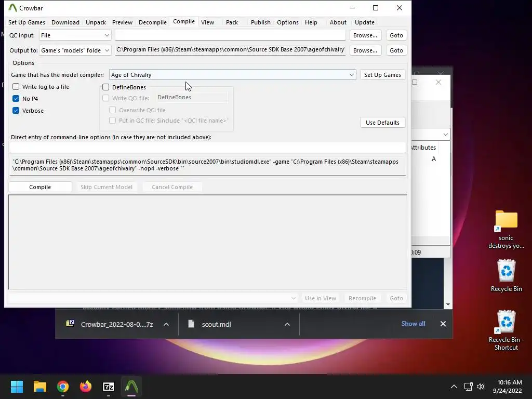Browse for output folder
Viewport: 532px width, 399px height.
(365, 50)
